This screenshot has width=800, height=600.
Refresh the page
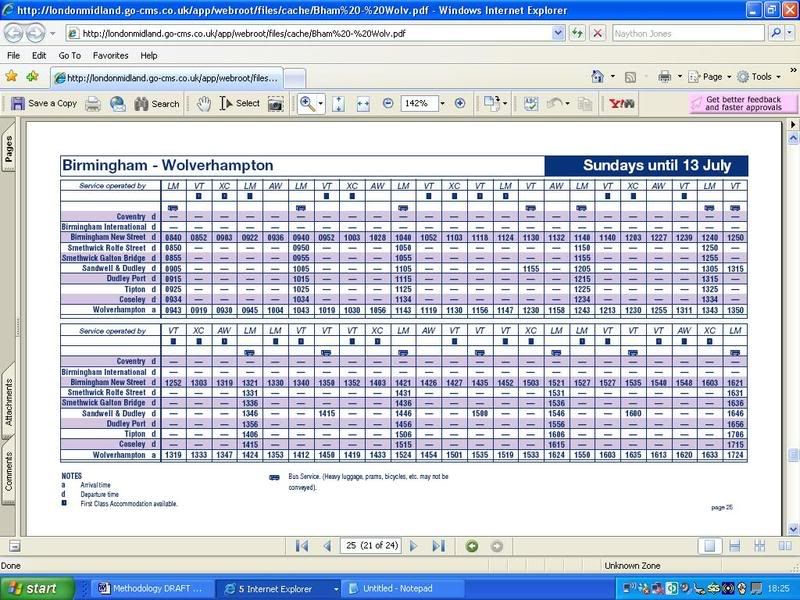[577, 34]
